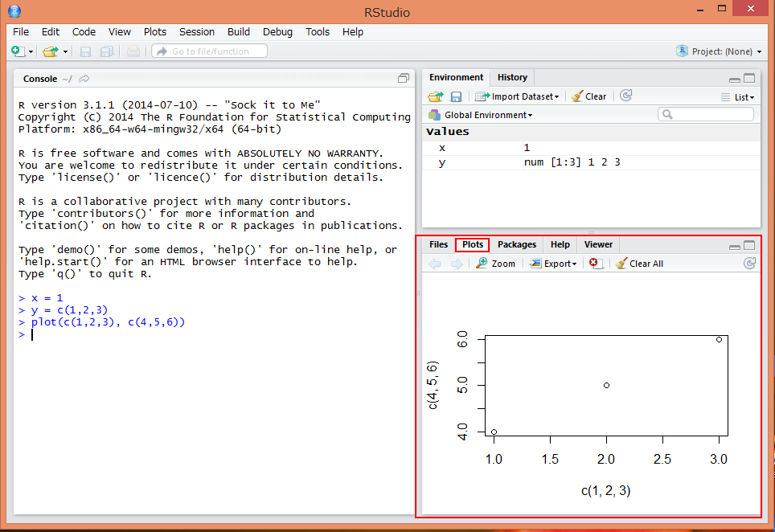Open the Export dropdown in Plots pane
Image resolution: width=775 pixels, height=532 pixels.
pyautogui.click(x=553, y=264)
